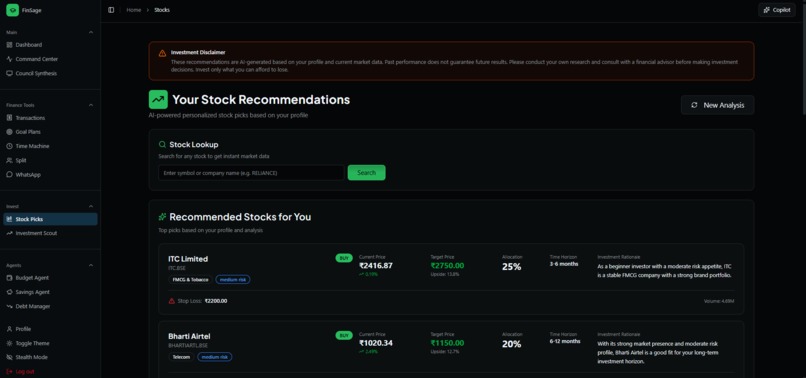The image size is (806, 378).
Task: Click the Goal Plans target icon
Action: 9,132
